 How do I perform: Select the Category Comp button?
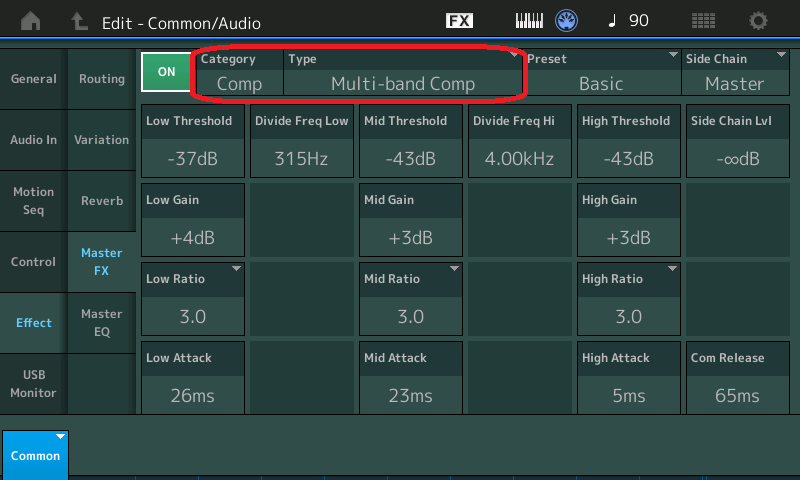[x=239, y=73]
